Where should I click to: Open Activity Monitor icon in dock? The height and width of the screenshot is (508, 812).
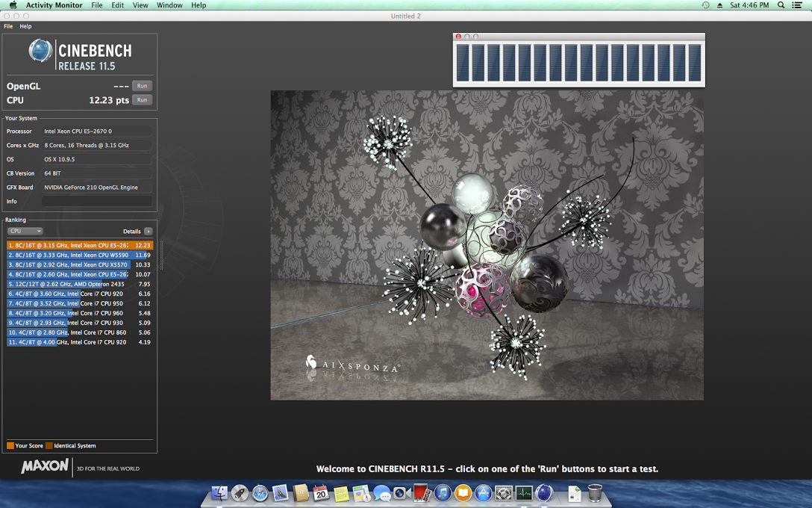pos(524,492)
